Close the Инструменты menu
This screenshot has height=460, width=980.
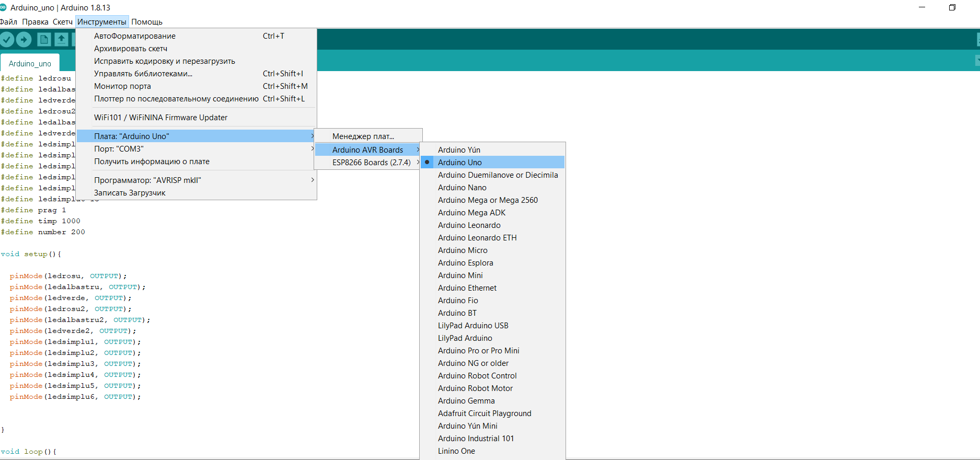click(102, 22)
